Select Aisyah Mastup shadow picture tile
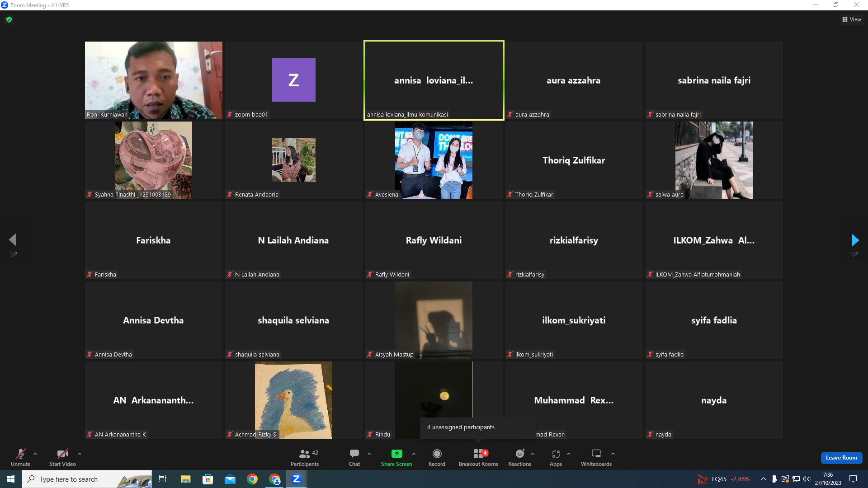 [x=434, y=320]
